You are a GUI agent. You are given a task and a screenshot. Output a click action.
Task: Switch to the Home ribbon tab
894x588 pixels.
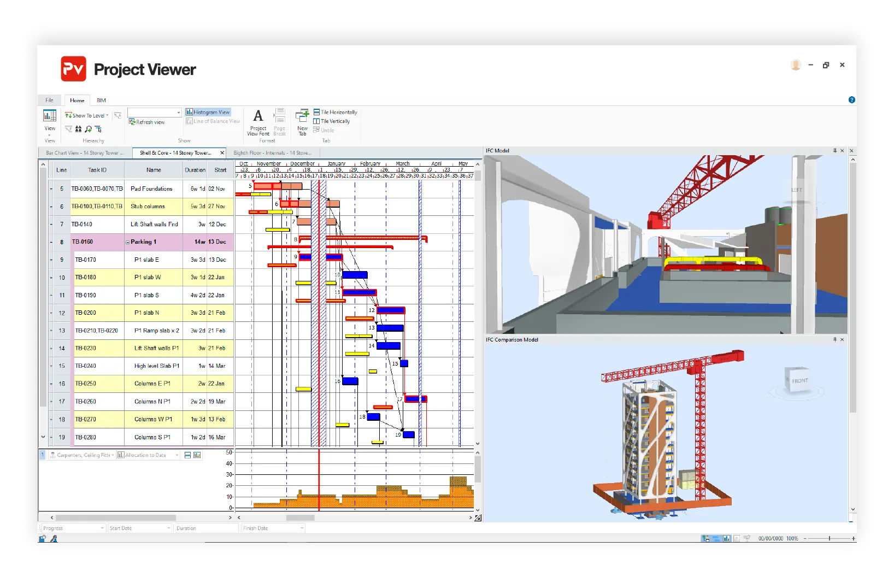77,100
